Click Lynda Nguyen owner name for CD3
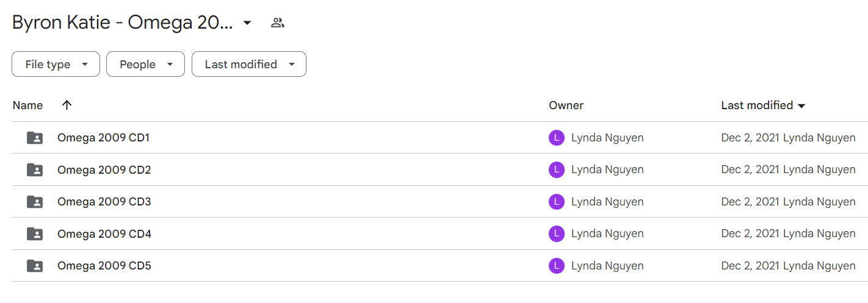This screenshot has width=868, height=303. tap(607, 202)
